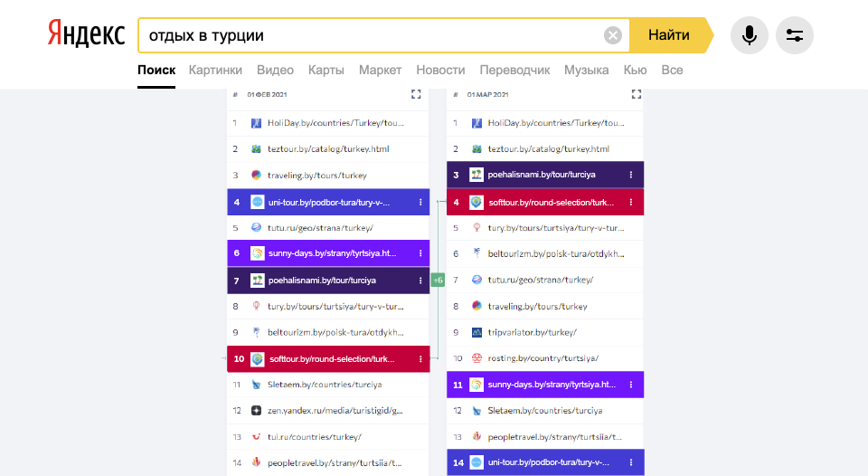This screenshot has height=476, width=868.
Task: Click traveling.by favicon in February column
Action: click(256, 175)
